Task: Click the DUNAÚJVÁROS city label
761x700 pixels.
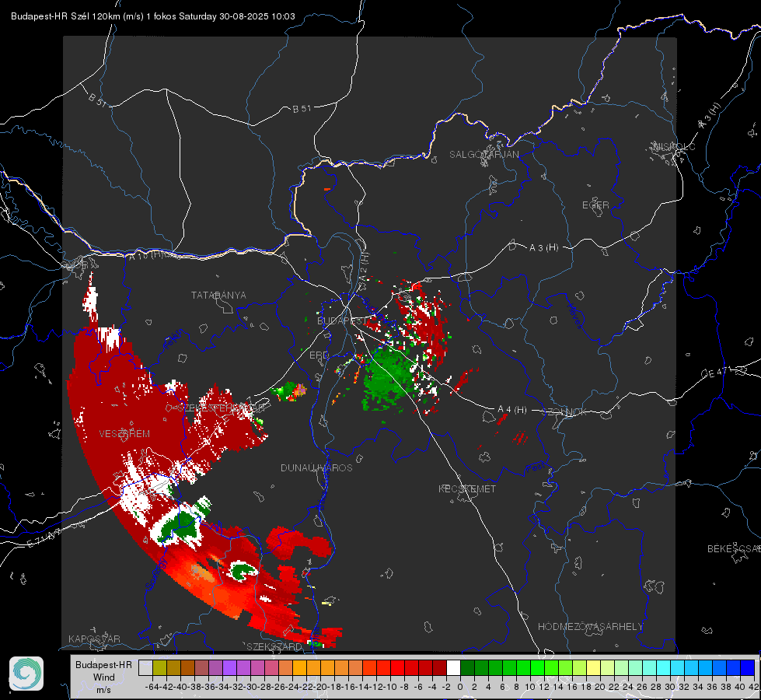Action: click(x=316, y=467)
